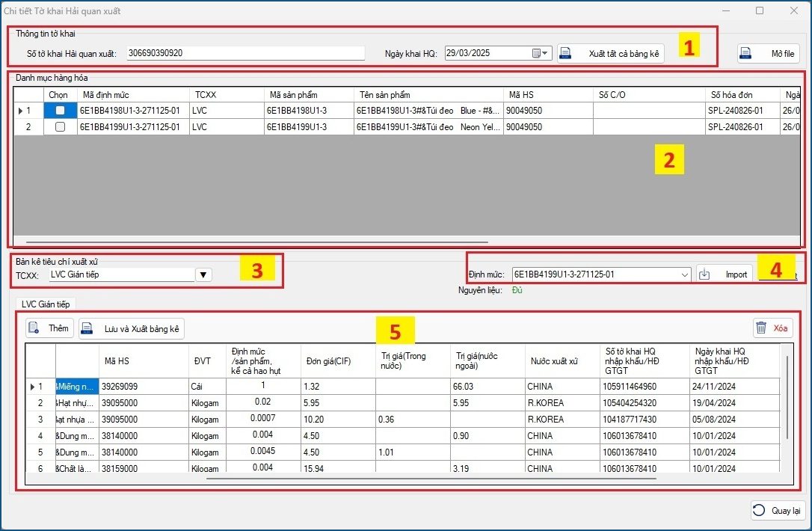This screenshot has height=531, width=812.
Task: Click the 'Mở file' document icon
Action: coord(745,54)
